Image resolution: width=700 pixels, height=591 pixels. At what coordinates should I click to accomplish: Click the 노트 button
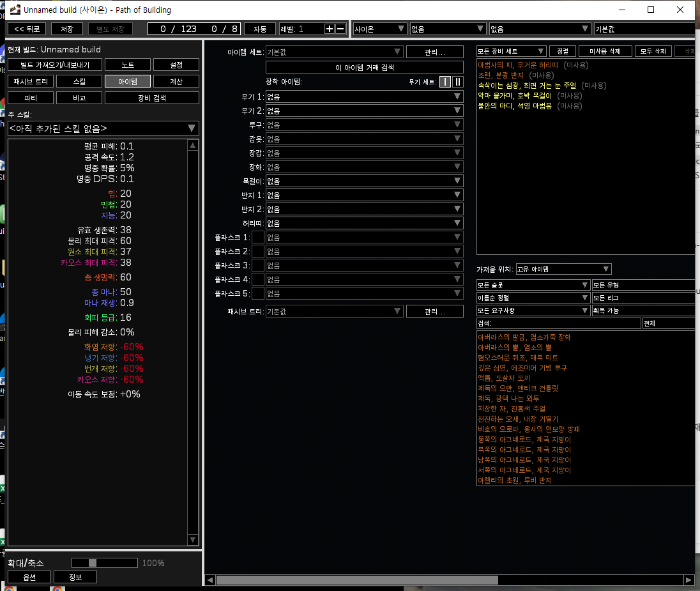[x=128, y=65]
